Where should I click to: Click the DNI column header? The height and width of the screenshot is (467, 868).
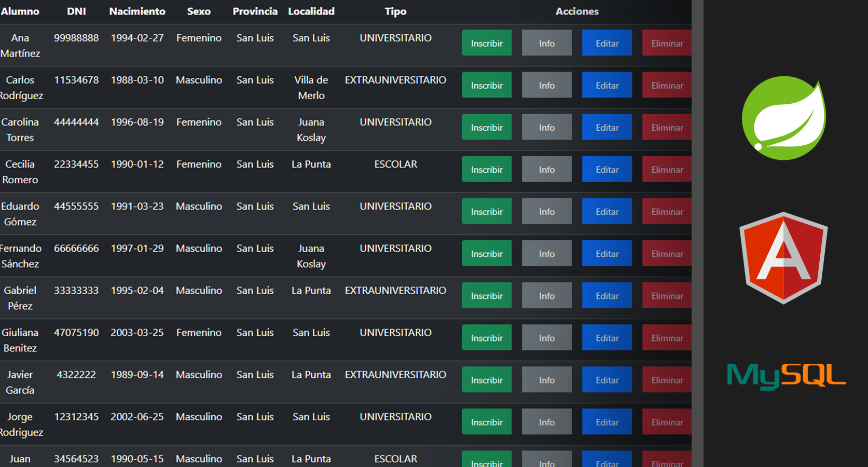click(x=76, y=11)
